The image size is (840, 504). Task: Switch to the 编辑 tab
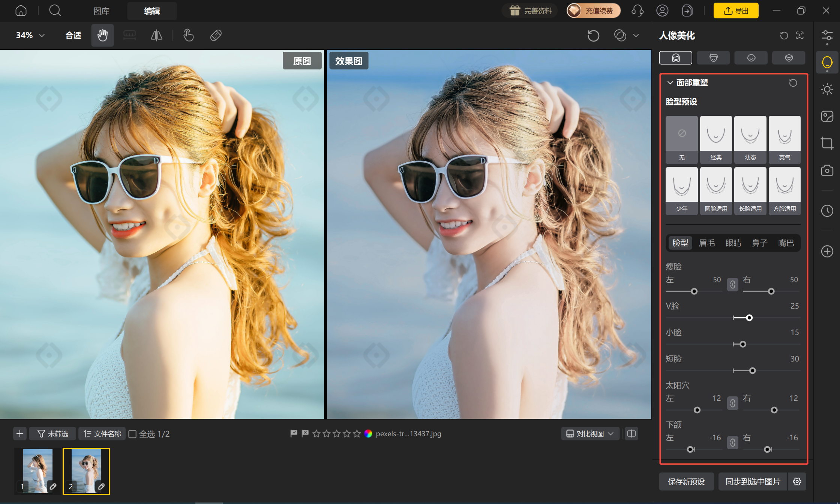click(x=152, y=11)
